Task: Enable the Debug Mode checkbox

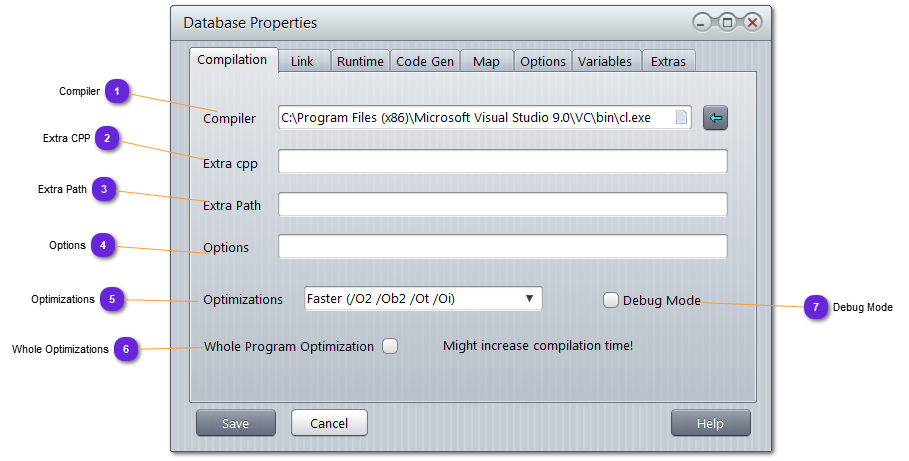Action: [x=611, y=300]
